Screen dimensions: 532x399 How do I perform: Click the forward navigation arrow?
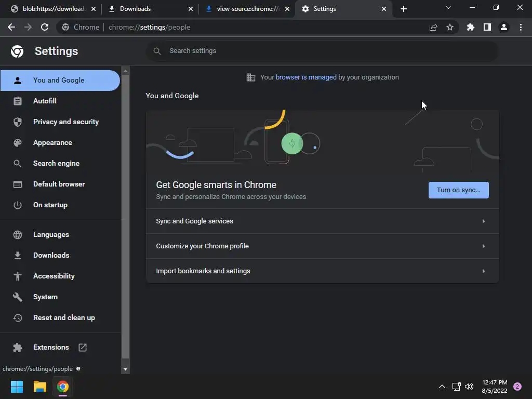click(x=28, y=27)
